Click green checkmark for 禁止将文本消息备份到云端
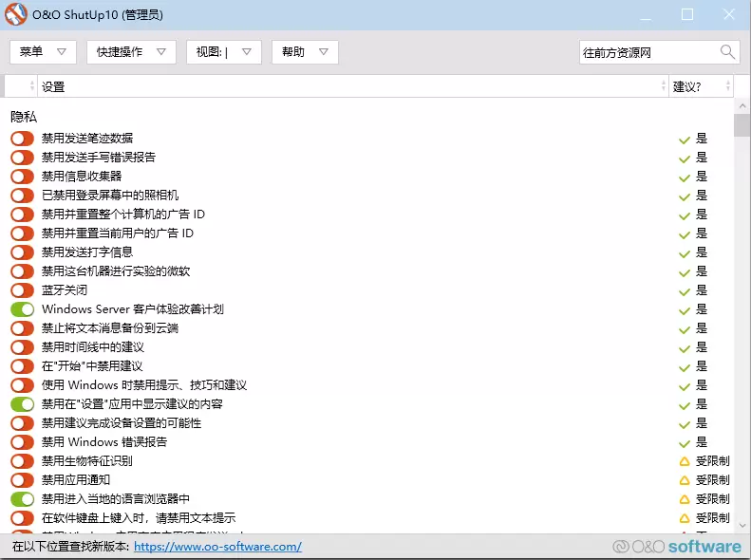The height and width of the screenshot is (560, 751). coord(685,329)
